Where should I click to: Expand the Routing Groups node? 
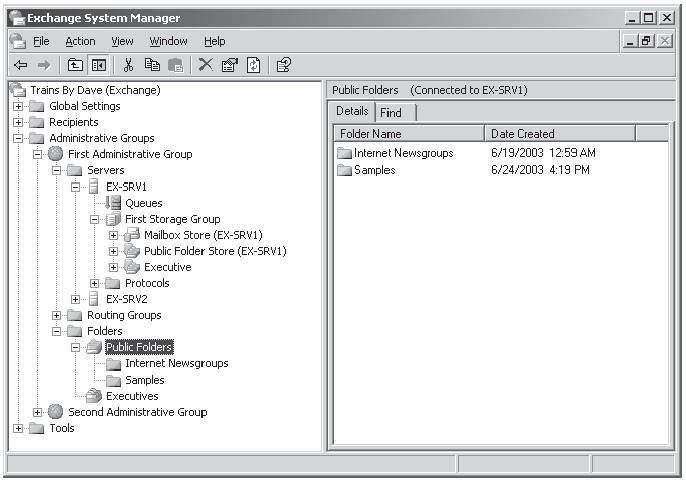coord(56,315)
